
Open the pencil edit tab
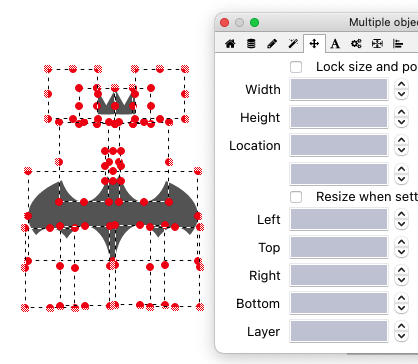(x=272, y=44)
